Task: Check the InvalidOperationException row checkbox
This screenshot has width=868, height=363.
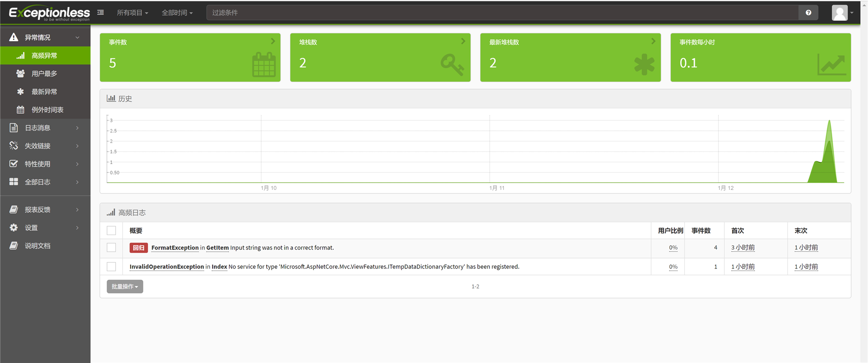Action: (111, 267)
